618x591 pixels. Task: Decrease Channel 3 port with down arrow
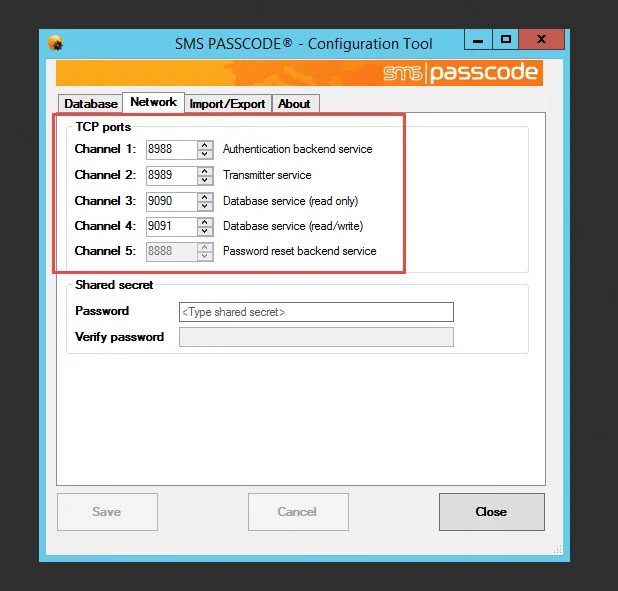tap(205, 206)
